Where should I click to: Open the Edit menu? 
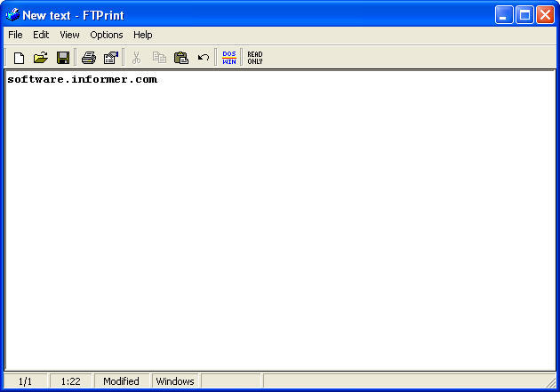pyautogui.click(x=41, y=35)
